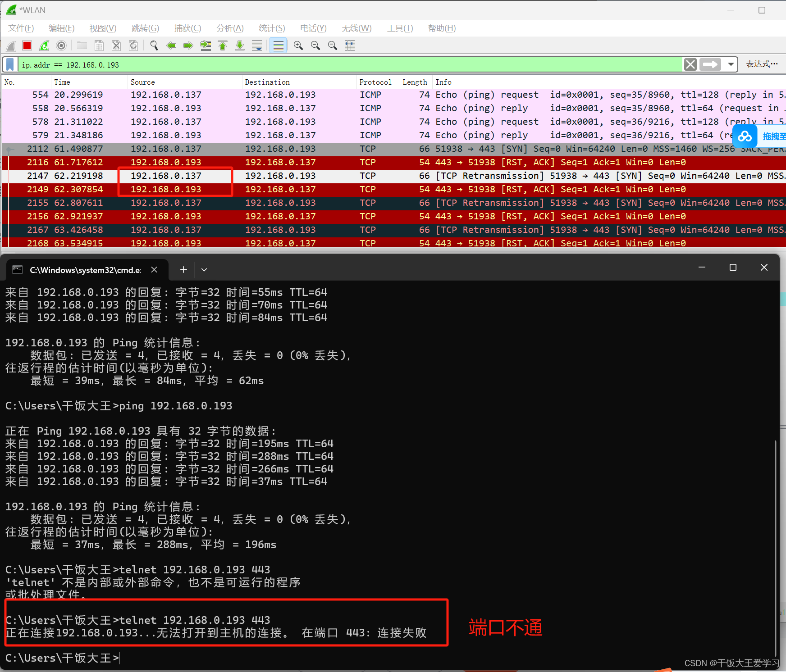Maximize the terminal window
The image size is (786, 672).
733,268
